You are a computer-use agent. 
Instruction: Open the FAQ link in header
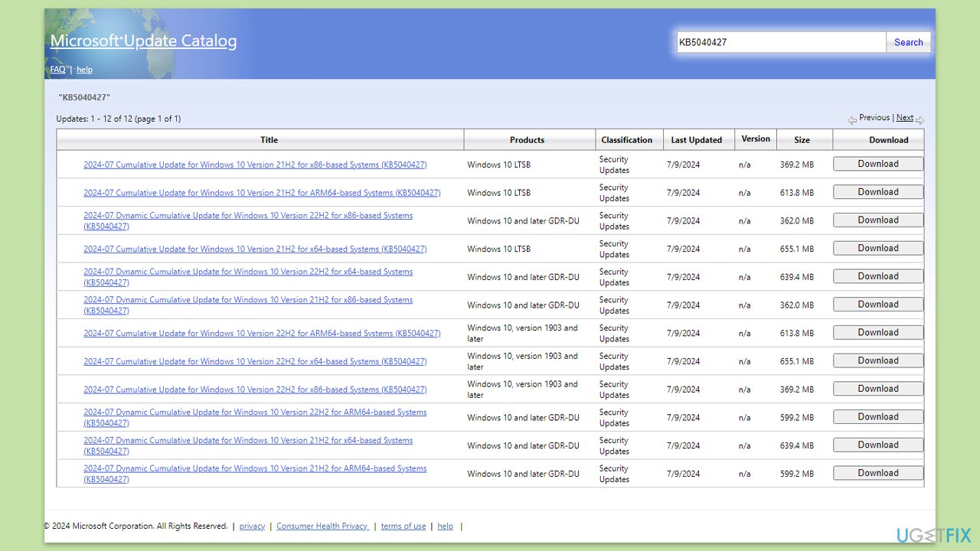[58, 69]
